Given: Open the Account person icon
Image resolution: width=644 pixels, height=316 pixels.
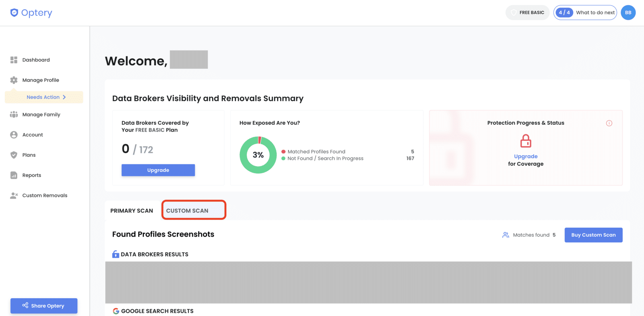Looking at the screenshot, I should click(14, 135).
